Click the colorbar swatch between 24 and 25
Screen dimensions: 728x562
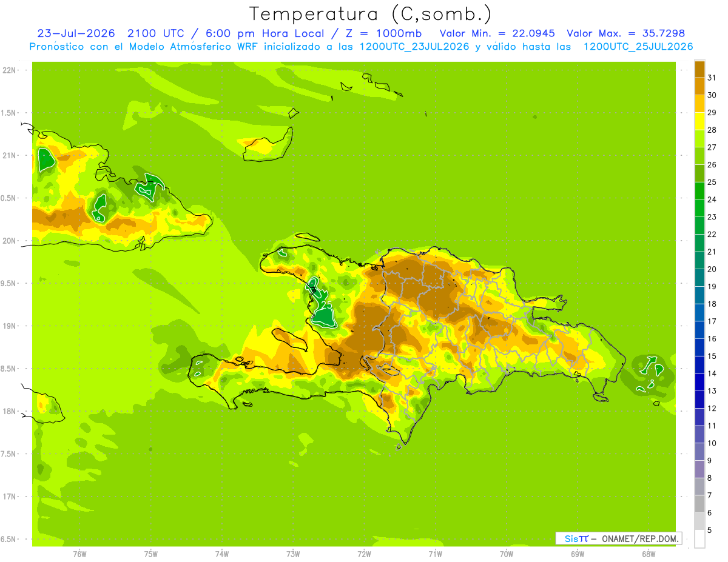pos(699,190)
